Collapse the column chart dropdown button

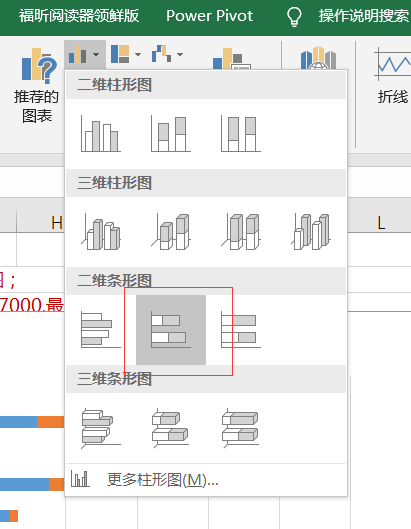point(85,55)
